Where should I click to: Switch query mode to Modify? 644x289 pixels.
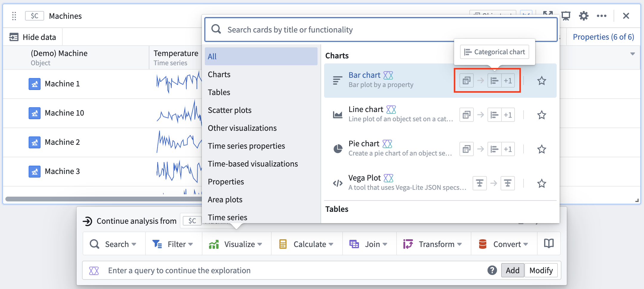(x=541, y=270)
